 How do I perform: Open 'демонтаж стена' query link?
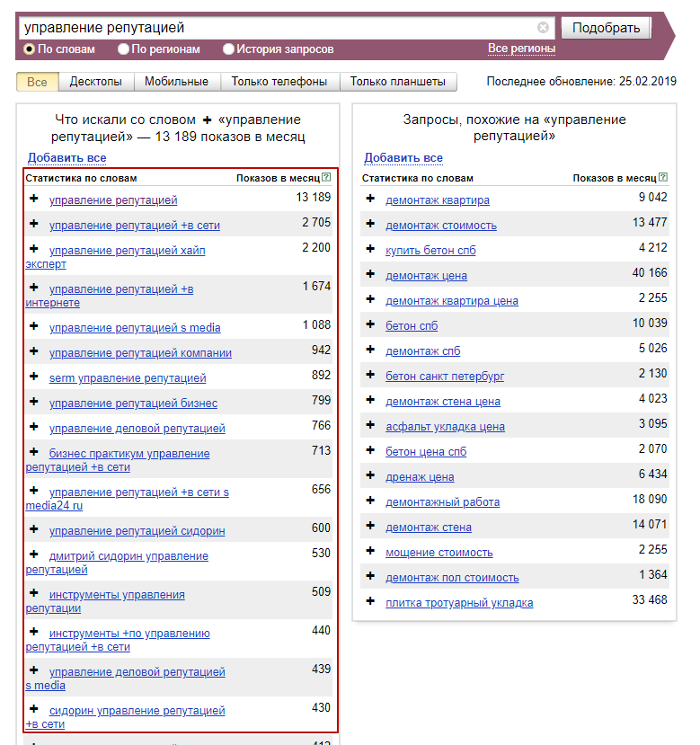(x=429, y=528)
